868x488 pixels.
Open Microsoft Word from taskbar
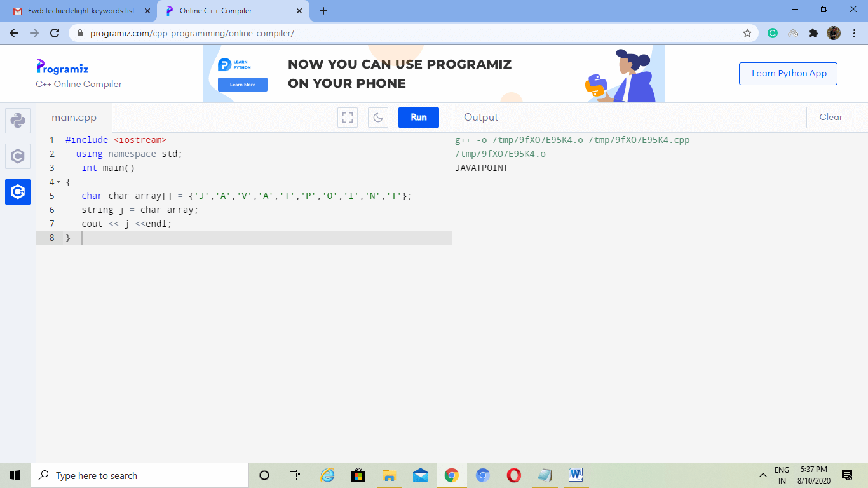576,475
